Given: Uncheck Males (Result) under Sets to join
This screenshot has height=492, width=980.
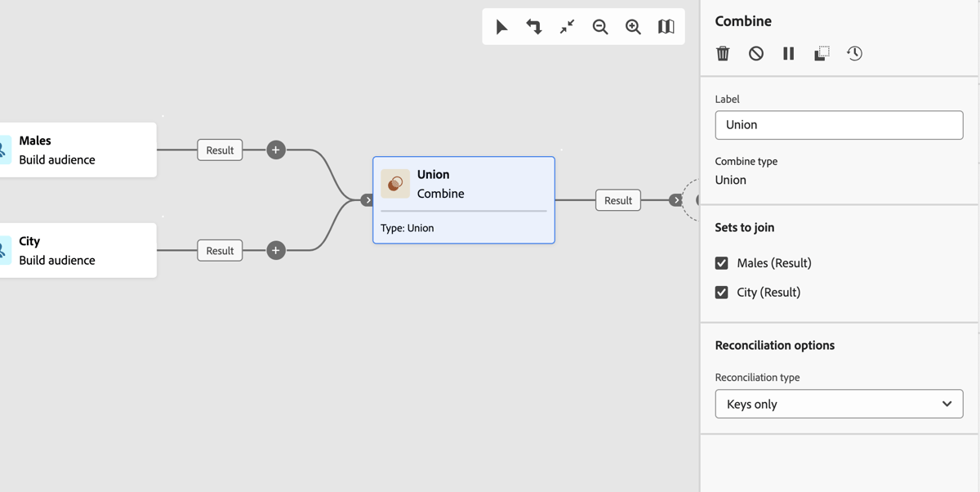Looking at the screenshot, I should click(721, 263).
